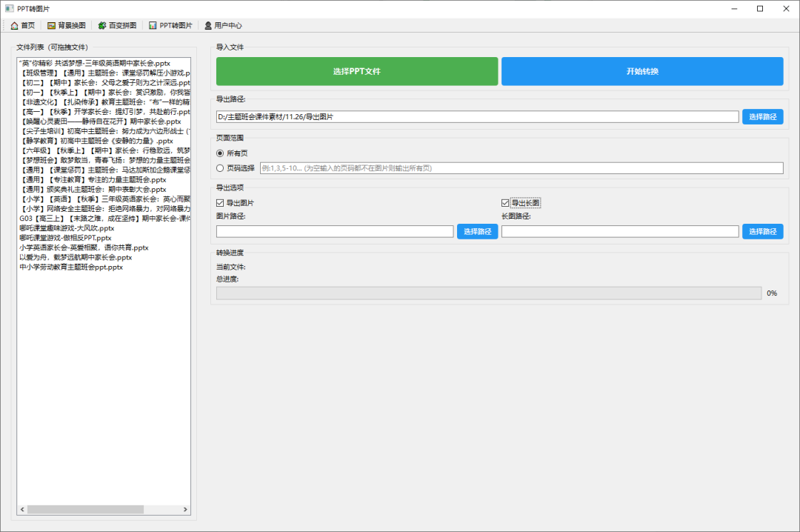The image size is (800, 532).
Task: Click 选择路径 next to the 长图路径 field
Action: point(762,232)
